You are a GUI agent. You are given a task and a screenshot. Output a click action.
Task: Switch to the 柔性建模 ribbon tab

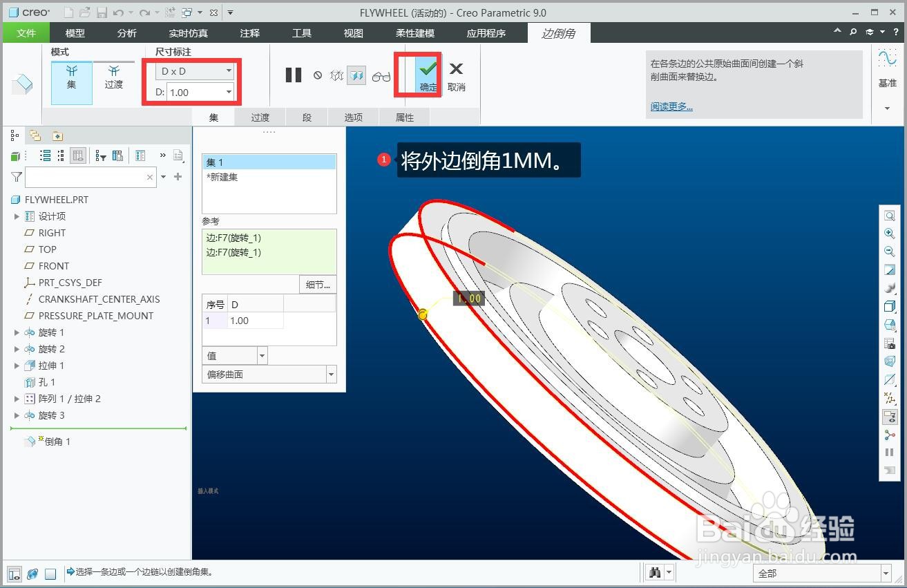point(415,32)
